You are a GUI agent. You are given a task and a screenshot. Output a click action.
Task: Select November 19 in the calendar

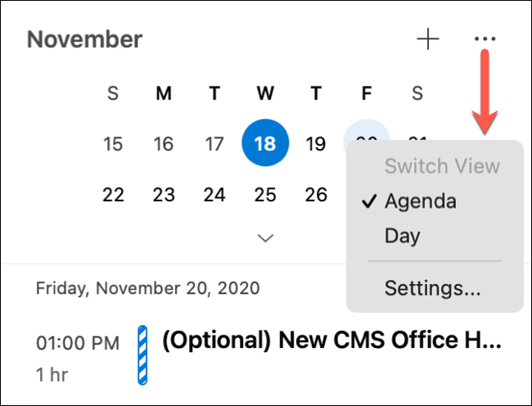click(x=315, y=144)
